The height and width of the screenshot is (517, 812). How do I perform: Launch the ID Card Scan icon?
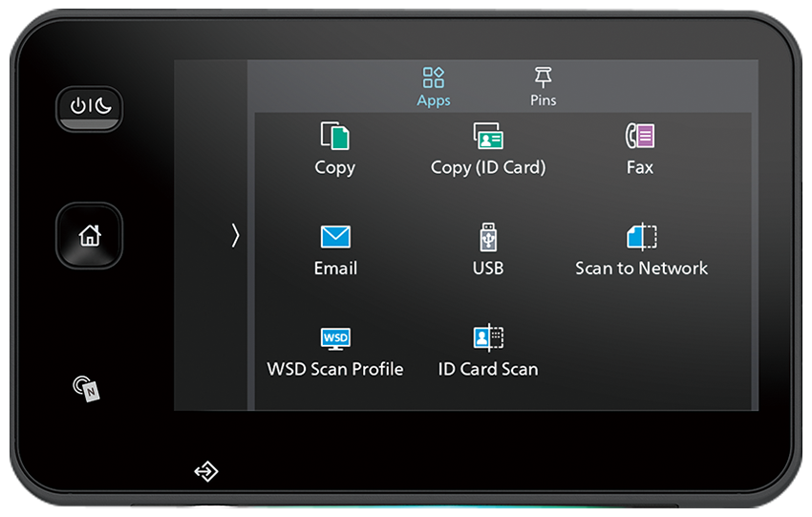pos(488,337)
